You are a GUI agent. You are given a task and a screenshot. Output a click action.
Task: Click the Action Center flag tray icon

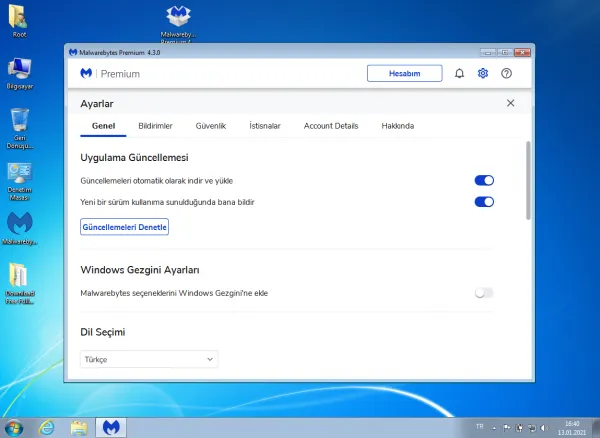pos(507,428)
